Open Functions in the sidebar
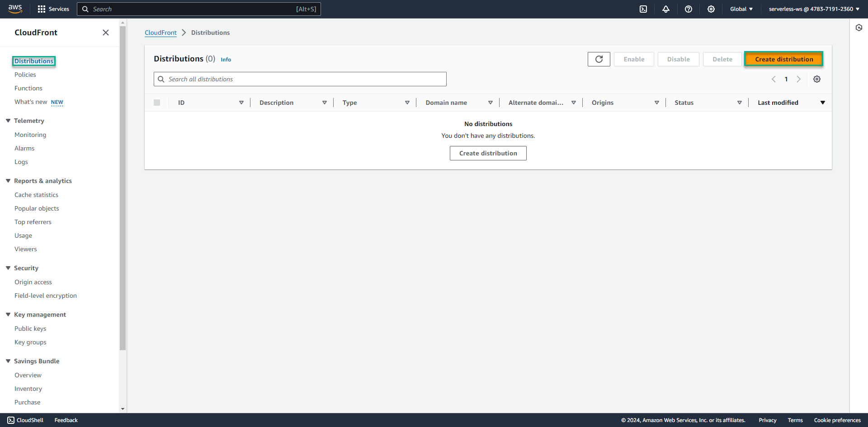 28,88
